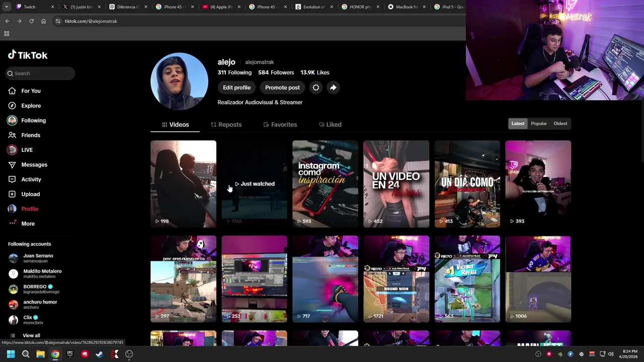Image resolution: width=644 pixels, height=362 pixels.
Task: Open the 'UN DÍA COMO' video
Action: [467, 184]
